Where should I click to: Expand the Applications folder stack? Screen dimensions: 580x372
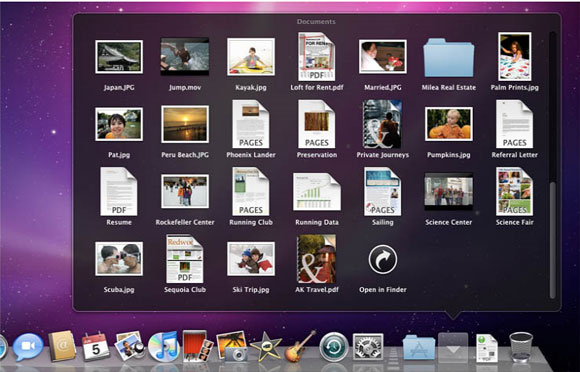coord(419,347)
